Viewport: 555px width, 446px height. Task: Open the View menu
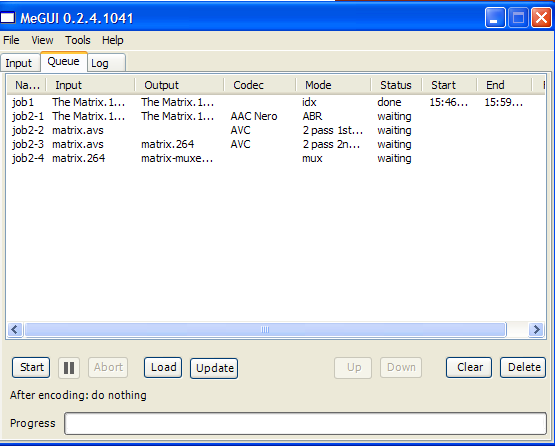(42, 40)
